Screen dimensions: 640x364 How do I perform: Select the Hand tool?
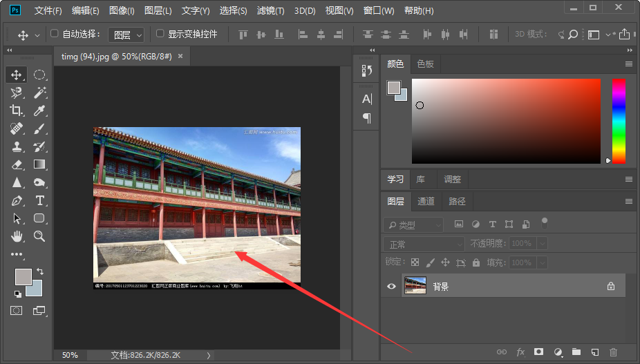click(17, 236)
